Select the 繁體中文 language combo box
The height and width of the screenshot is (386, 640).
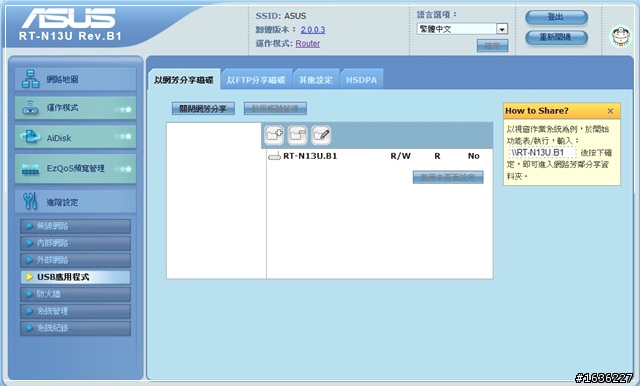pyautogui.click(x=462, y=29)
